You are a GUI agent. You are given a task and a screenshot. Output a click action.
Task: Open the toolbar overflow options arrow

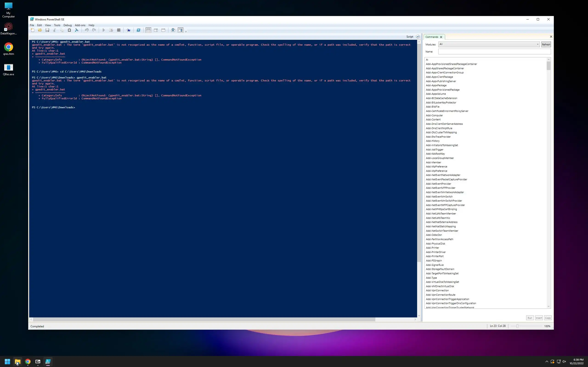click(x=186, y=31)
